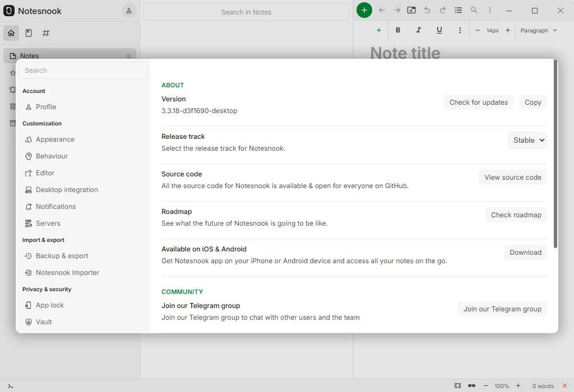Open more formatting options menu
574x392 pixels.
(x=460, y=30)
